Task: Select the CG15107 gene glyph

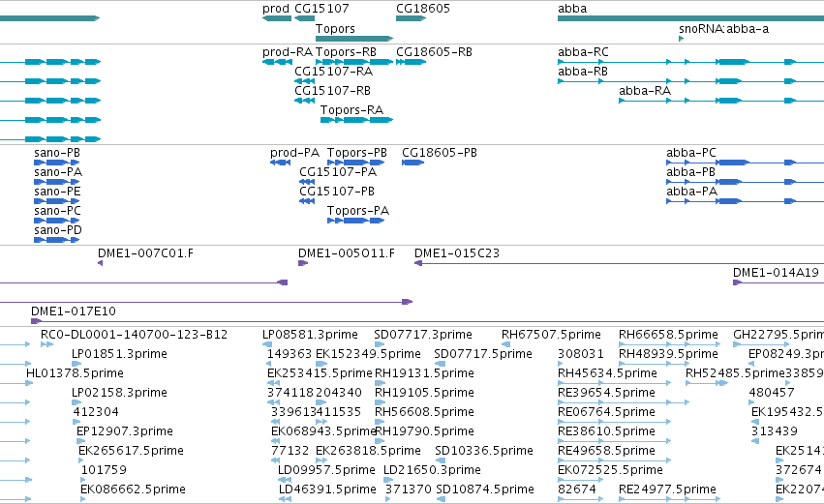Action: pos(304,18)
